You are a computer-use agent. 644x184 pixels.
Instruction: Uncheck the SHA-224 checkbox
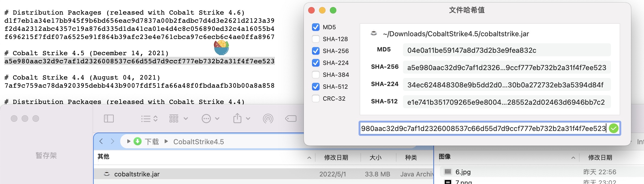316,63
